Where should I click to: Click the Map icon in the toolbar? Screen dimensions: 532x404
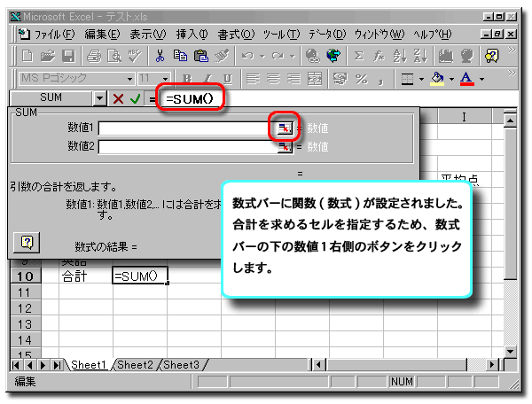466,56
